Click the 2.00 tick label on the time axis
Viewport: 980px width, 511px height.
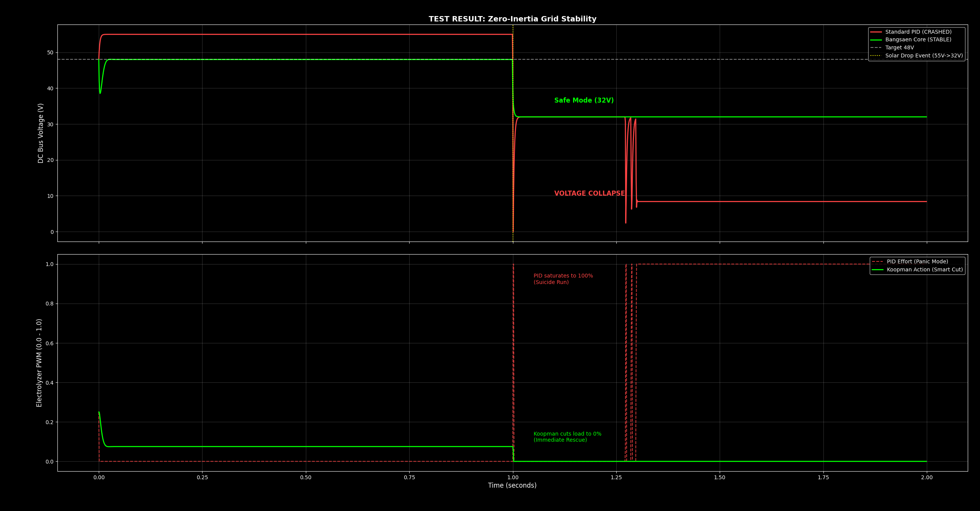pyautogui.click(x=926, y=478)
